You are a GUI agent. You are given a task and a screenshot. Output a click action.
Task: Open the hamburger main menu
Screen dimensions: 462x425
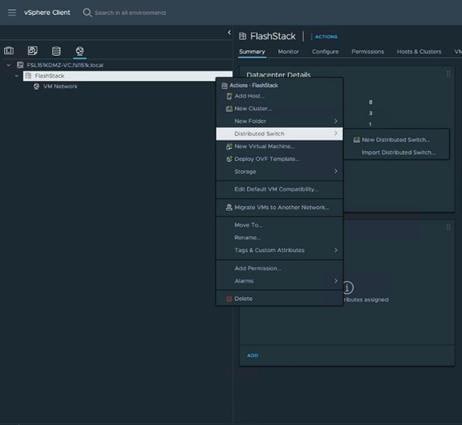[12, 13]
